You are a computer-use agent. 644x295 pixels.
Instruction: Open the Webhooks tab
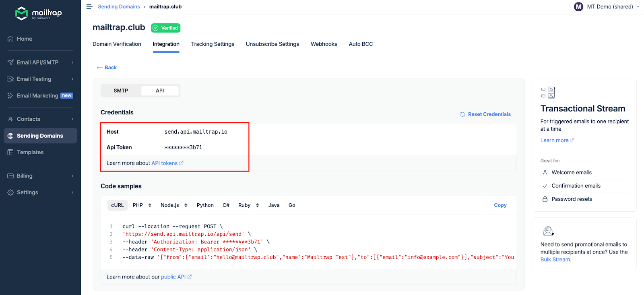coord(324,44)
